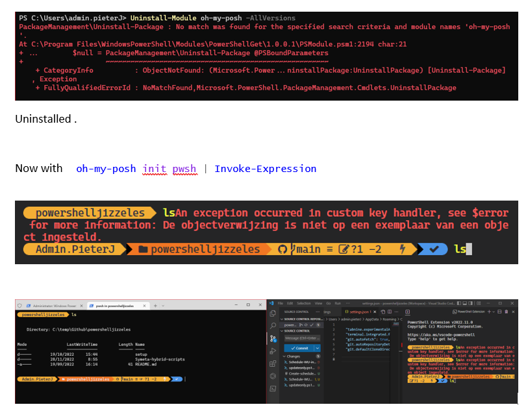Open the Commit button dropdown arrow
The width and height of the screenshot is (528, 420).
pyautogui.click(x=317, y=348)
